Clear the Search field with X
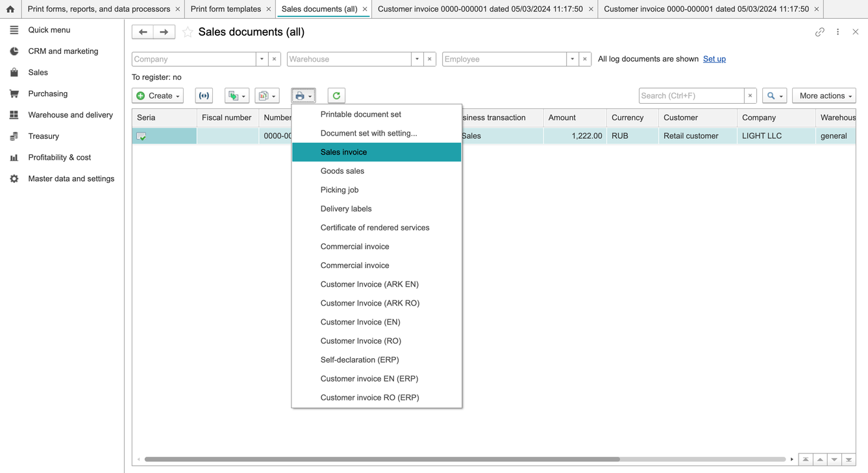This screenshot has height=473, width=868. point(750,95)
